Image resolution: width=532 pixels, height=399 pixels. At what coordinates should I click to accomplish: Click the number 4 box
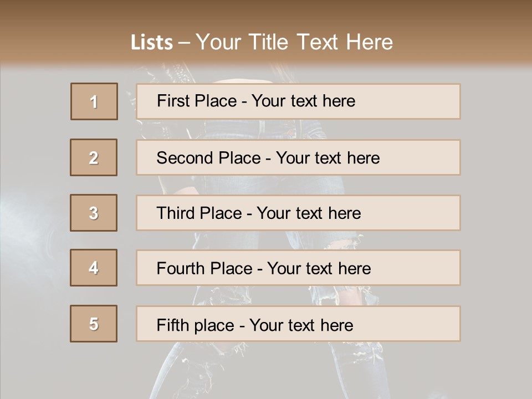pyautogui.click(x=94, y=268)
